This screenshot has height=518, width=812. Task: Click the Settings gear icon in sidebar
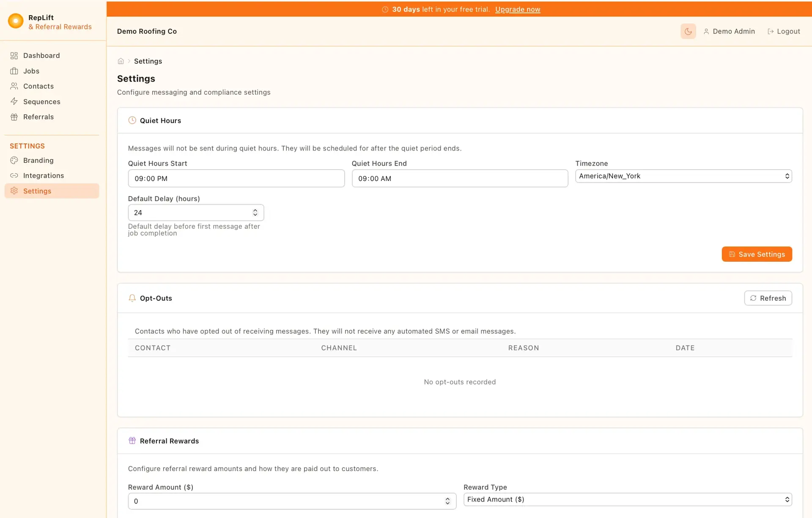(x=14, y=191)
